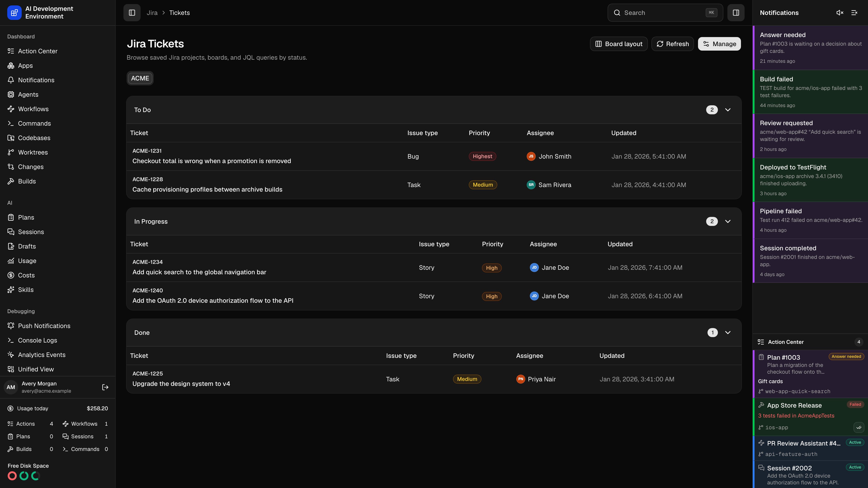Focus the Search field
The height and width of the screenshot is (488, 868).
tap(665, 12)
